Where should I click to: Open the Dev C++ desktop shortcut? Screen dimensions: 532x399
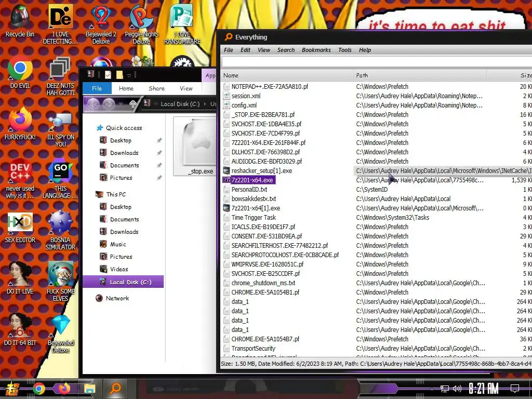coord(20,179)
